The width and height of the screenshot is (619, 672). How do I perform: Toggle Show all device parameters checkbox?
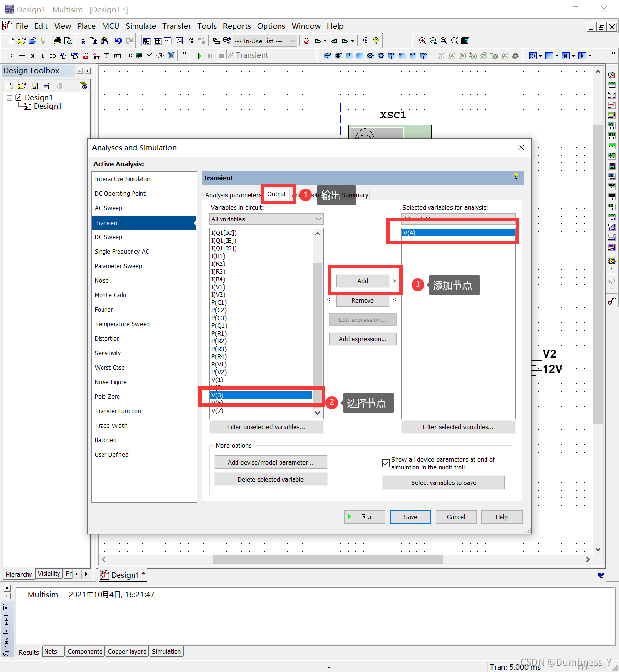tap(386, 463)
